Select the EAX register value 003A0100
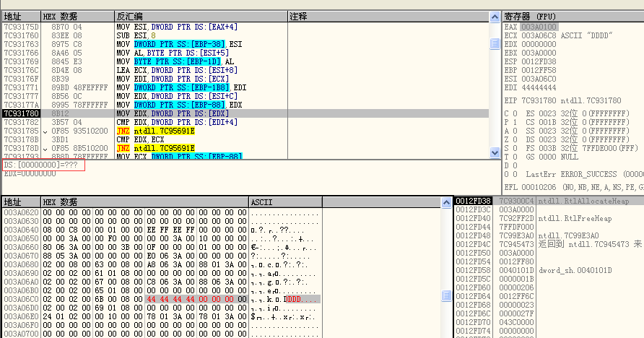Image resolution: width=644 pixels, height=338 pixels. point(538,27)
